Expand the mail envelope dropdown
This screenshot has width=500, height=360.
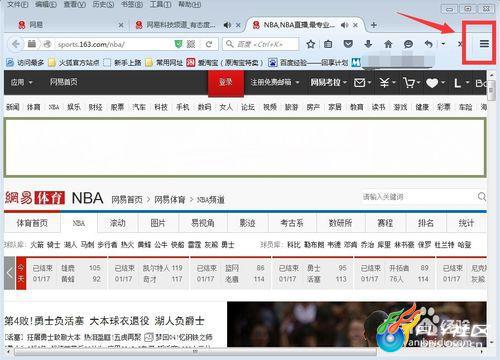click(x=363, y=82)
